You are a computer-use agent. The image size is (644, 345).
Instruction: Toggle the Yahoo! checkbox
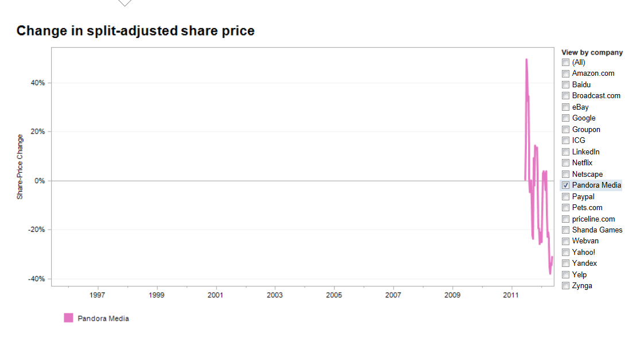[x=566, y=253]
